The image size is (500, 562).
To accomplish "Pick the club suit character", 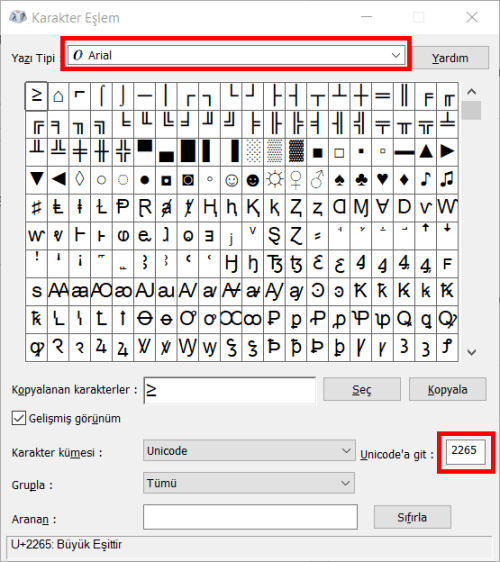I will (x=361, y=180).
